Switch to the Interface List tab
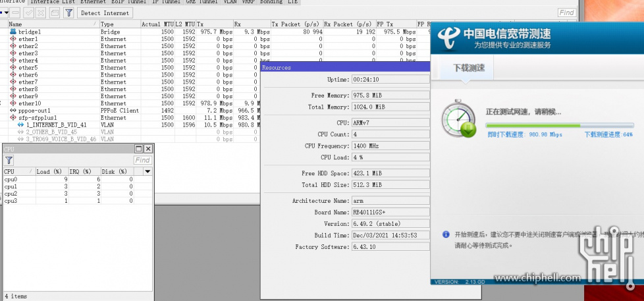Screen dimensions: 644x301 (x=52, y=2)
